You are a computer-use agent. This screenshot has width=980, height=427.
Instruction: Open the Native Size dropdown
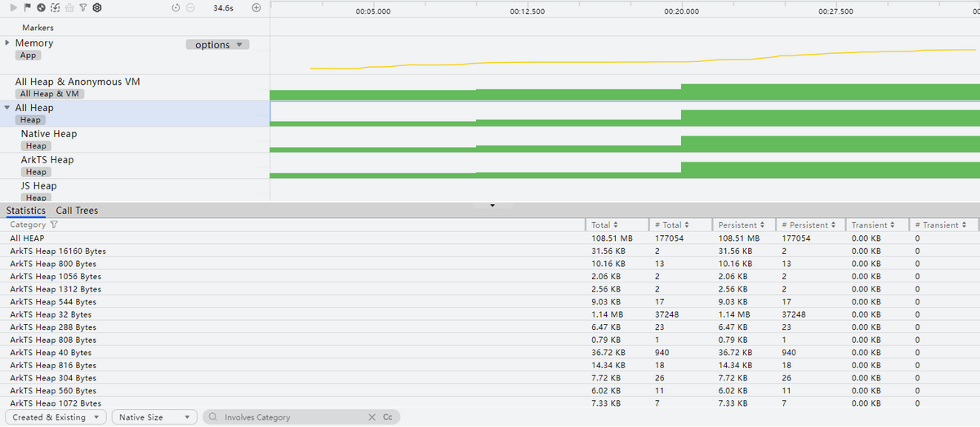point(154,417)
